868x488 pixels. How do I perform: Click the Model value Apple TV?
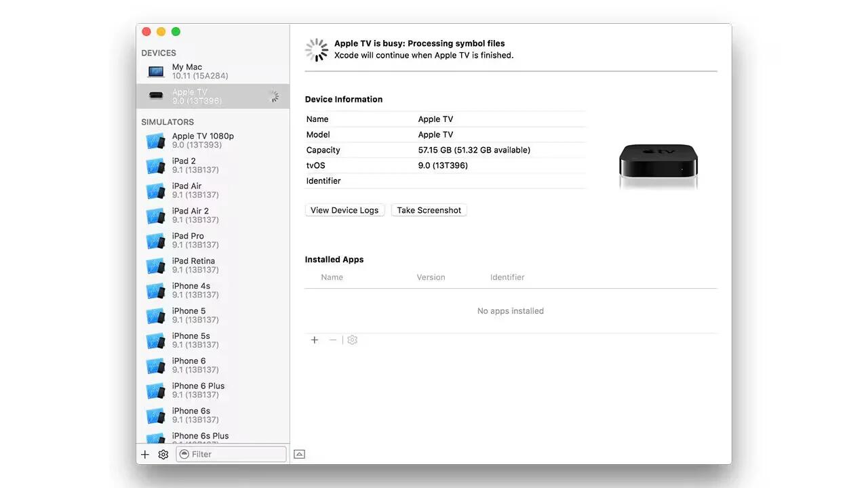click(x=435, y=134)
